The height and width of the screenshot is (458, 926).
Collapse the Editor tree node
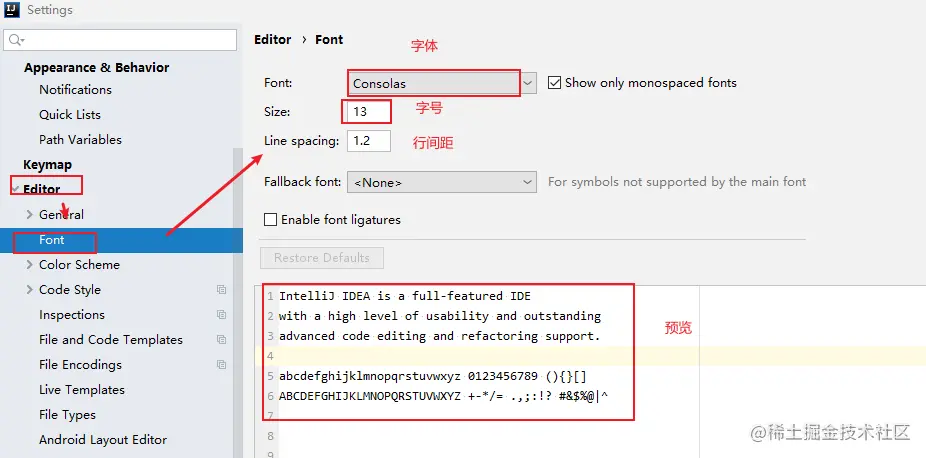click(14, 189)
